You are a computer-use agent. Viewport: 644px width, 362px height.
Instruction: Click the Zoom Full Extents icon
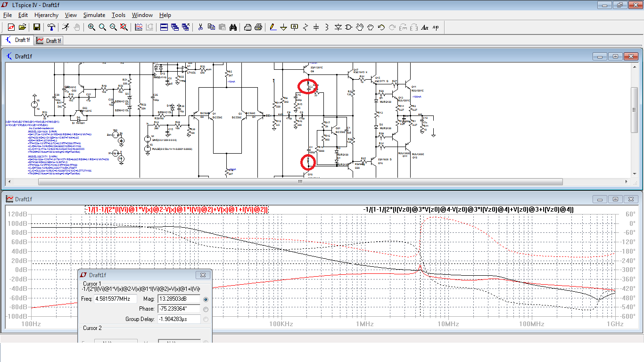124,27
